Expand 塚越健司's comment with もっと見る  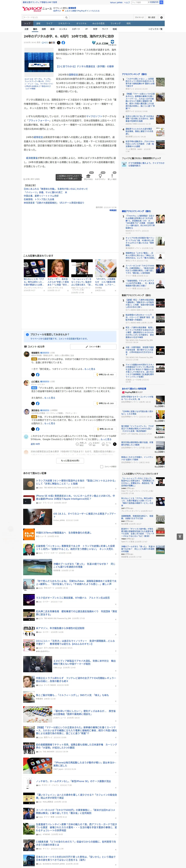[90, 369]
